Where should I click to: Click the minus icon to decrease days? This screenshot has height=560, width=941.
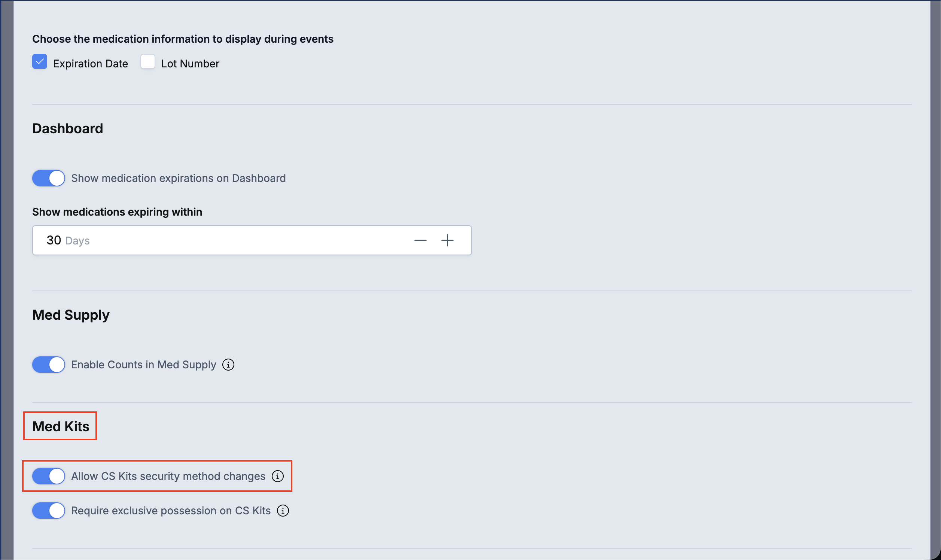[420, 240]
